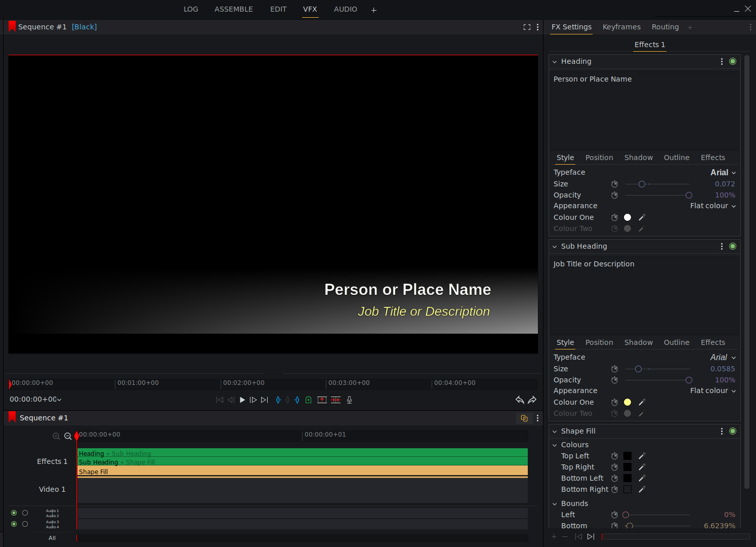Toggle fullscreen viewer for Sequence #1
The width and height of the screenshot is (756, 547).
(527, 27)
